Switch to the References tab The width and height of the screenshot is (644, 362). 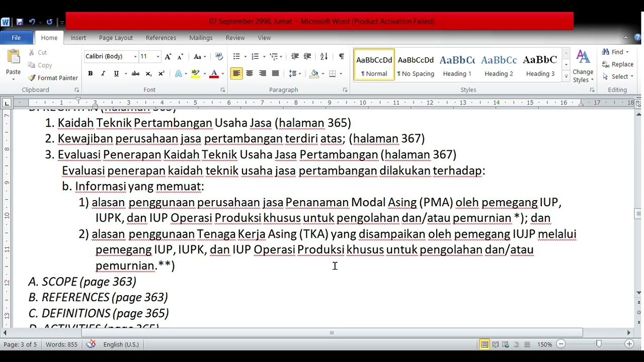tap(161, 38)
